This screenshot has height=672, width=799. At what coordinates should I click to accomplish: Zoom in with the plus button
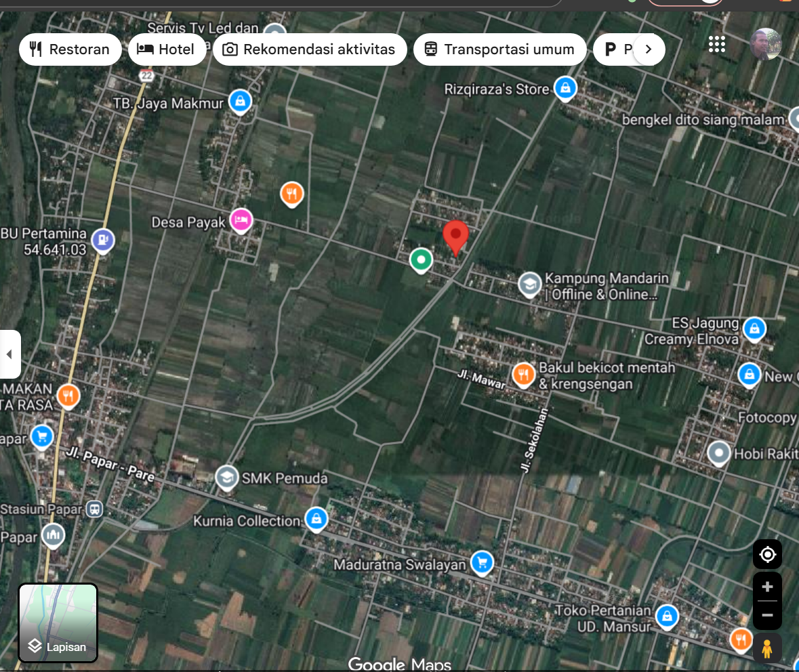point(767,587)
